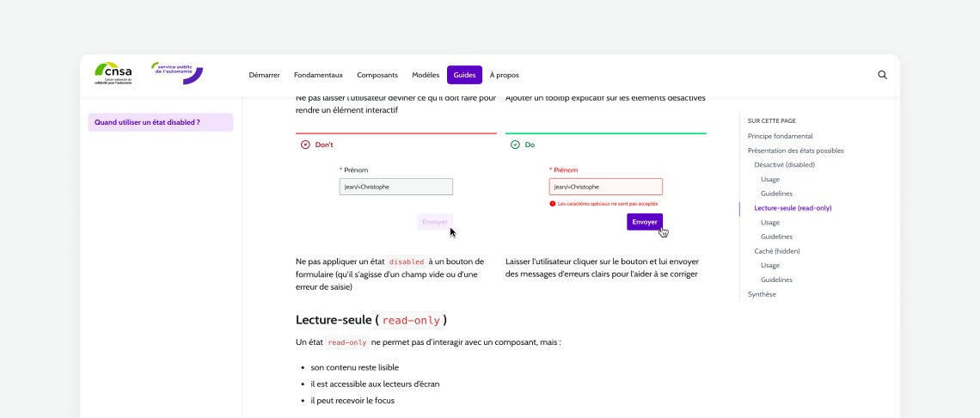
Task: Click the disabled Envoyer button
Action: tap(435, 222)
